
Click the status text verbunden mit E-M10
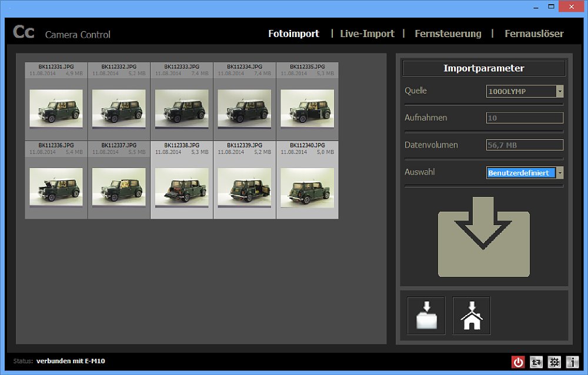point(71,361)
